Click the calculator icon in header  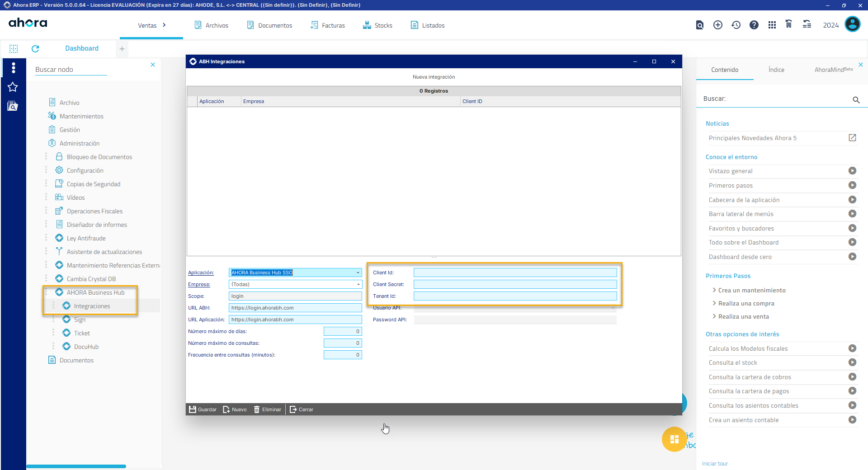(x=789, y=24)
